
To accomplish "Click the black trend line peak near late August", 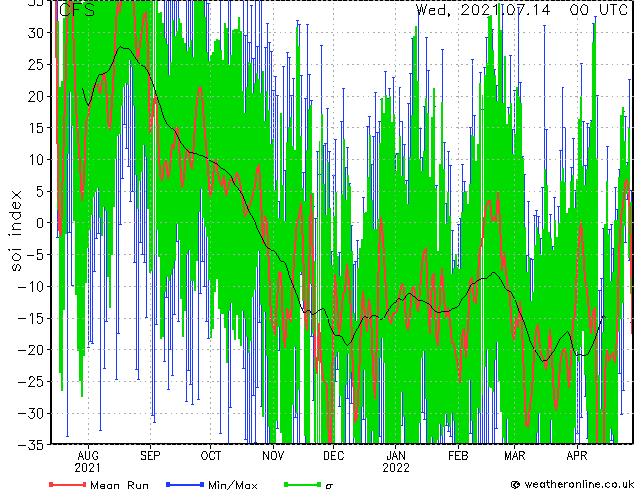I will (120, 47).
